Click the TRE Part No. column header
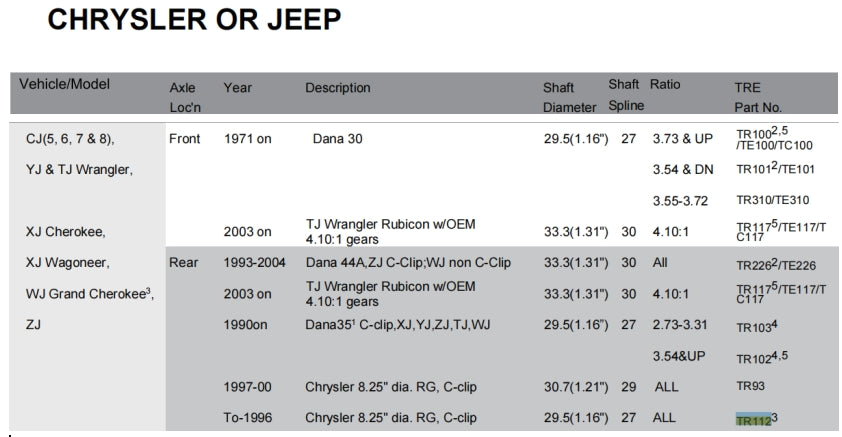842x437 pixels. tap(758, 97)
